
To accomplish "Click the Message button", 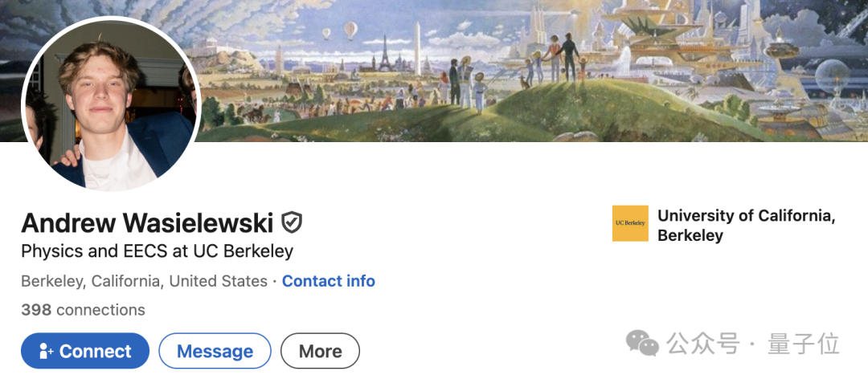I will (x=215, y=351).
